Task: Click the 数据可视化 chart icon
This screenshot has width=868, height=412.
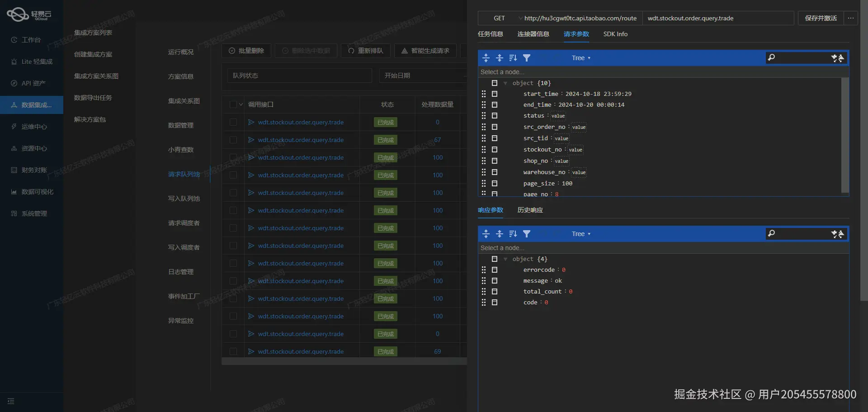Action: click(14, 192)
